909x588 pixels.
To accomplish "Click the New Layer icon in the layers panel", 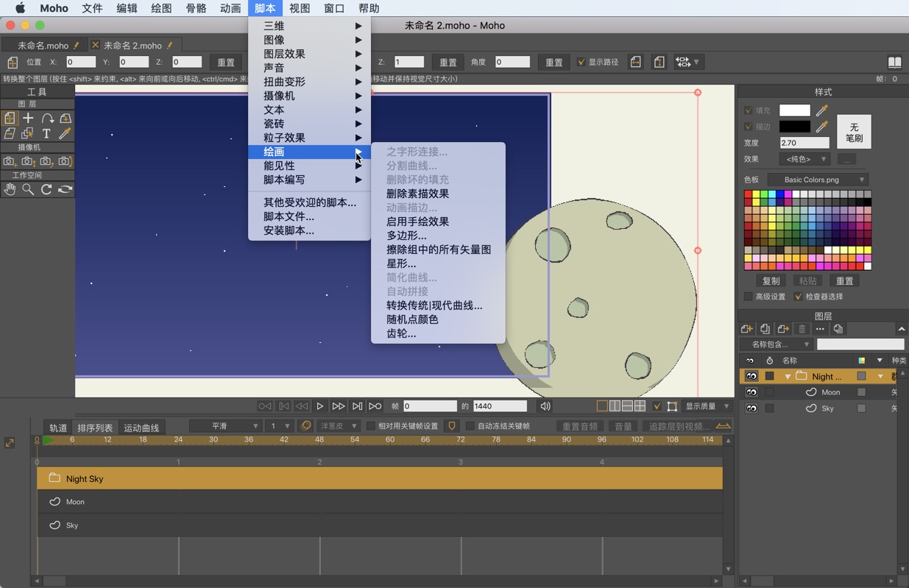I will (x=746, y=328).
